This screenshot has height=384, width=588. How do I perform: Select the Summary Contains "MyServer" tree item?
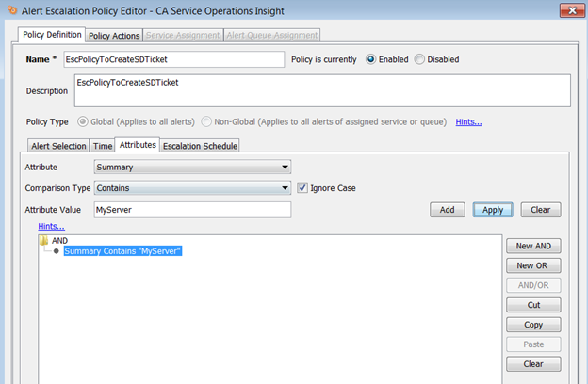click(122, 251)
